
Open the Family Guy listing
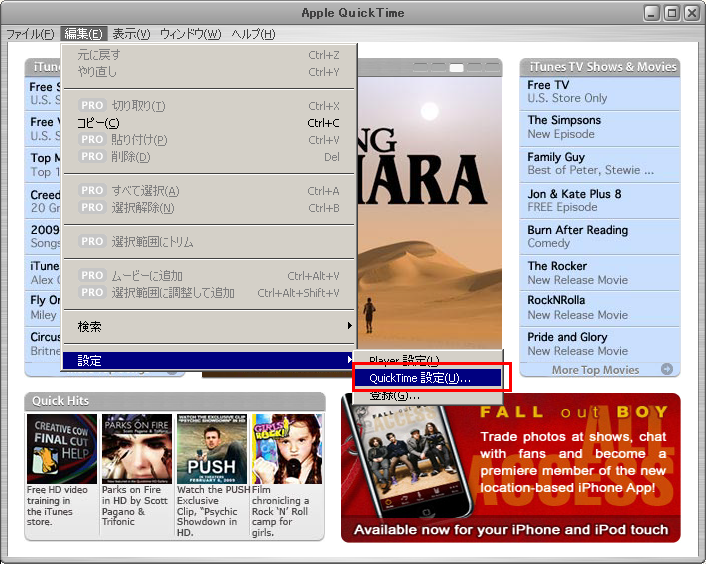tap(600, 164)
